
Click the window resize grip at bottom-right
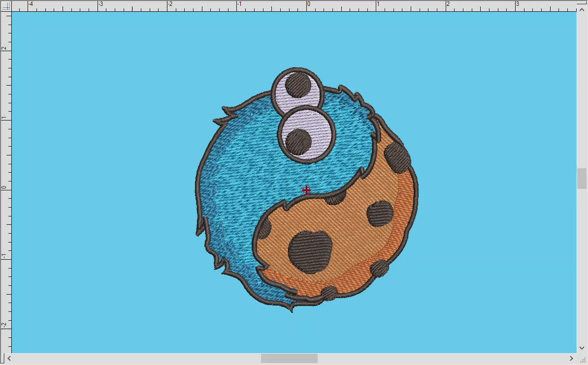coord(585,361)
